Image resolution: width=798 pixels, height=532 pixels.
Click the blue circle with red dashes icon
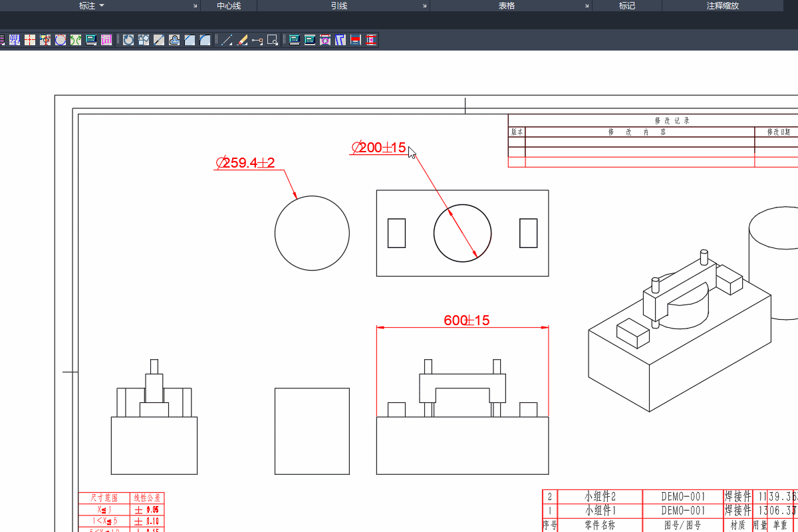coord(61,40)
